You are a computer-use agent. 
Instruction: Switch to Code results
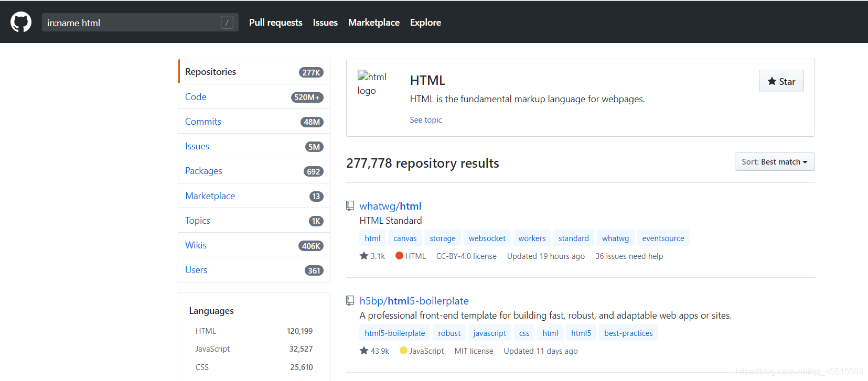(254, 97)
